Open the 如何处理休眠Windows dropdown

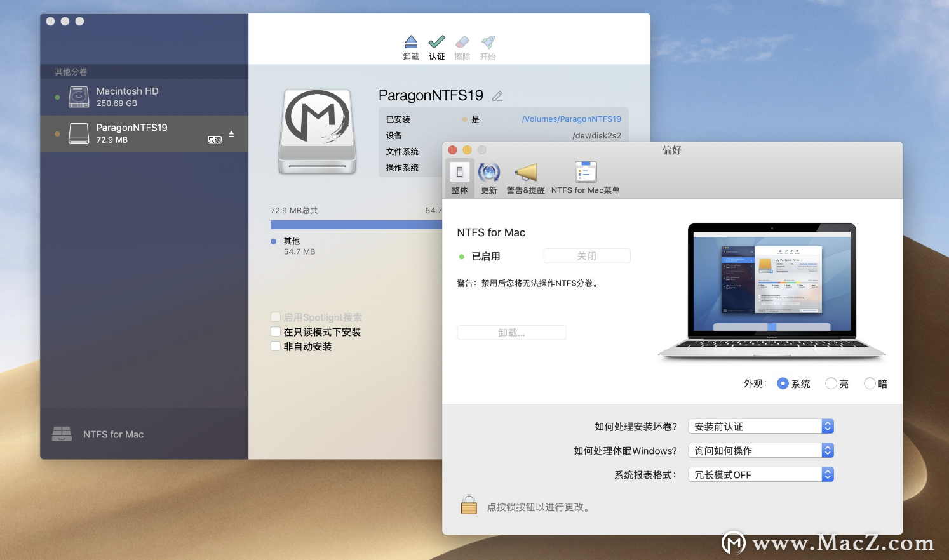761,451
